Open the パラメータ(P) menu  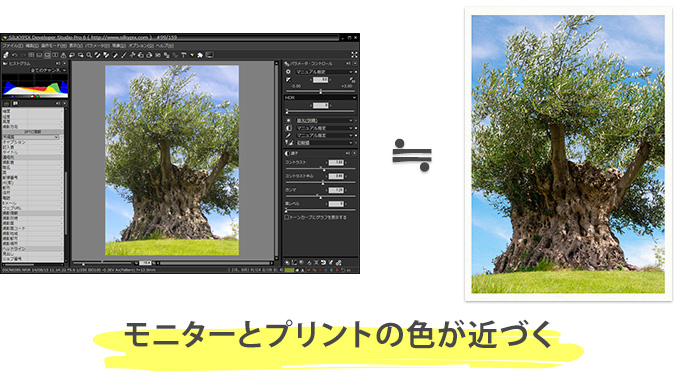[x=98, y=46]
